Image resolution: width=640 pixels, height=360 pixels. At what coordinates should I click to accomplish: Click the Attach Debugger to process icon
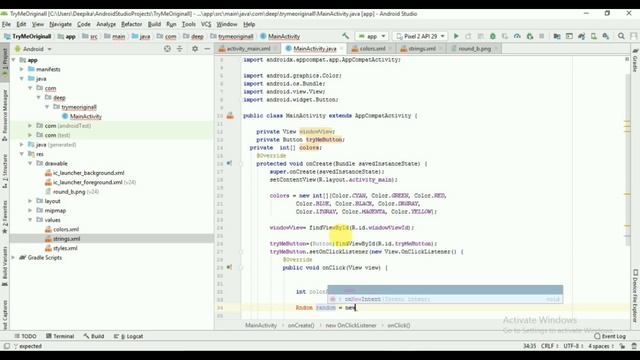click(x=530, y=36)
